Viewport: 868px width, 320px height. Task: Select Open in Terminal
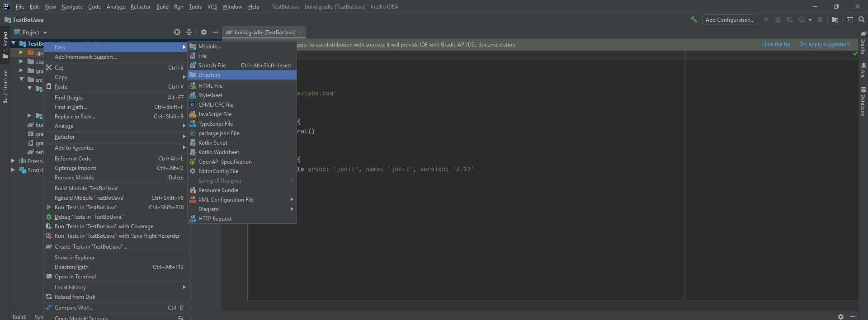pyautogui.click(x=116, y=276)
